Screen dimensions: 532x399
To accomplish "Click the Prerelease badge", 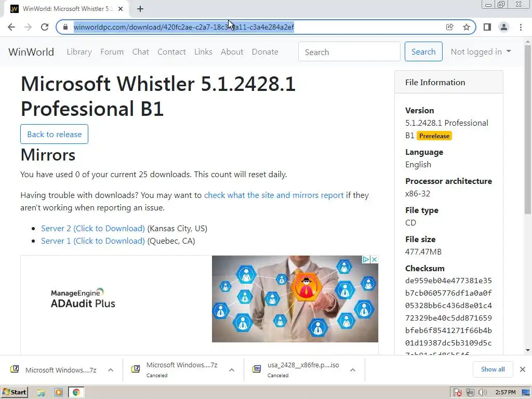I will tap(434, 136).
